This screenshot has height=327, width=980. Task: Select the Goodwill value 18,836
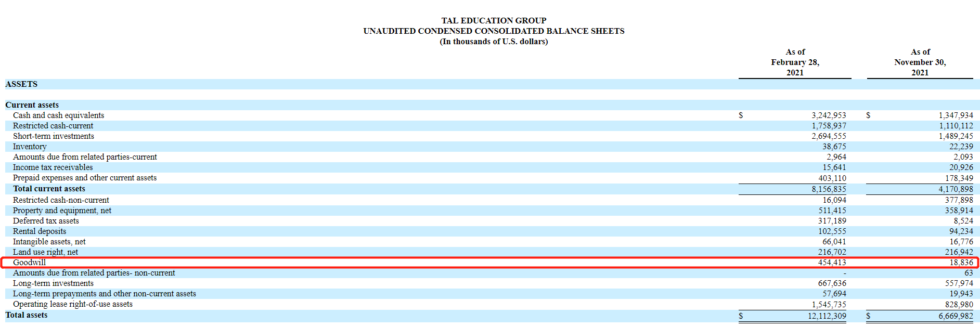pyautogui.click(x=961, y=263)
